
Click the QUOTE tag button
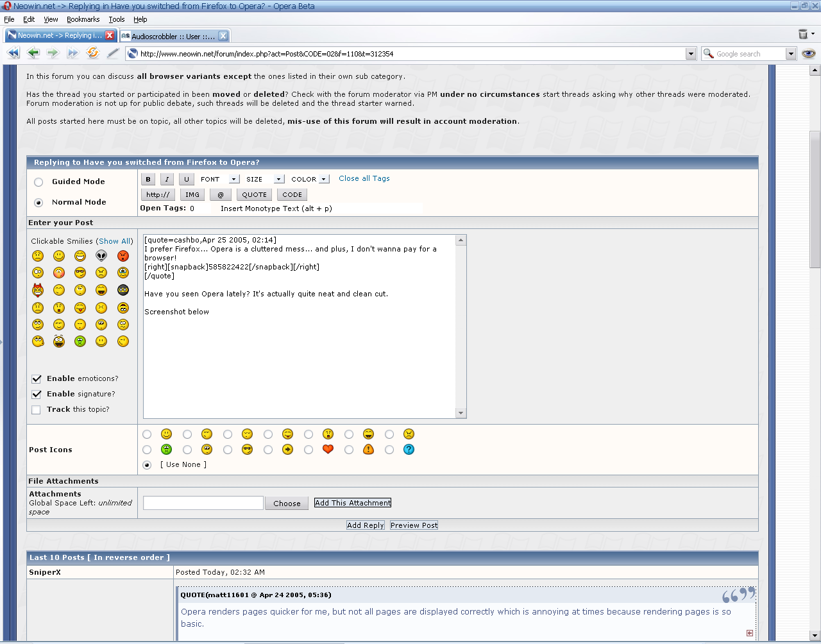(x=255, y=195)
